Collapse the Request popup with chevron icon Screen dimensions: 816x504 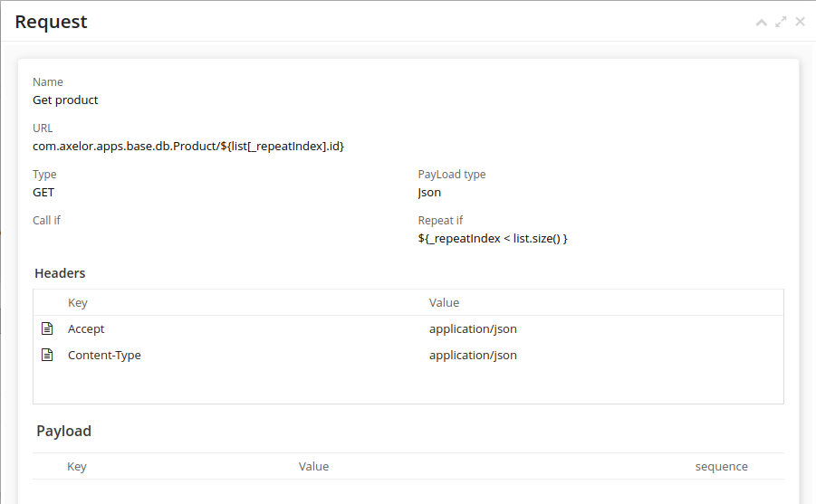pos(762,22)
